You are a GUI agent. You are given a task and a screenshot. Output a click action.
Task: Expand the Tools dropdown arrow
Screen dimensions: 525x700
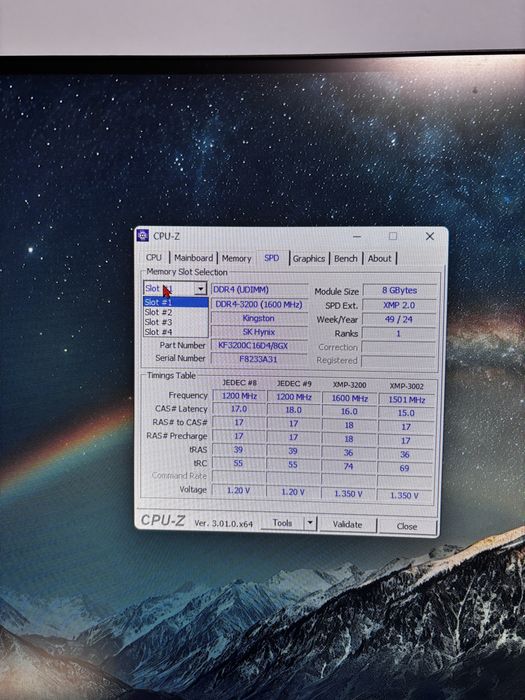click(x=310, y=523)
